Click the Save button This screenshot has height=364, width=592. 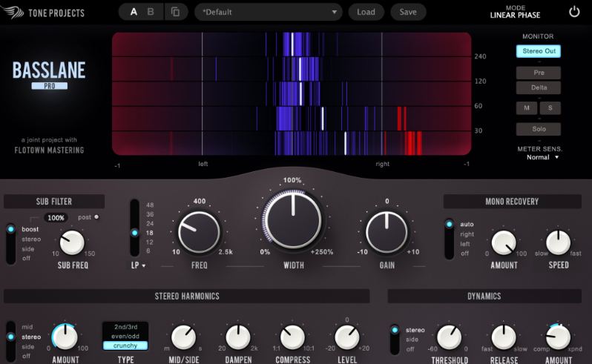(x=408, y=12)
